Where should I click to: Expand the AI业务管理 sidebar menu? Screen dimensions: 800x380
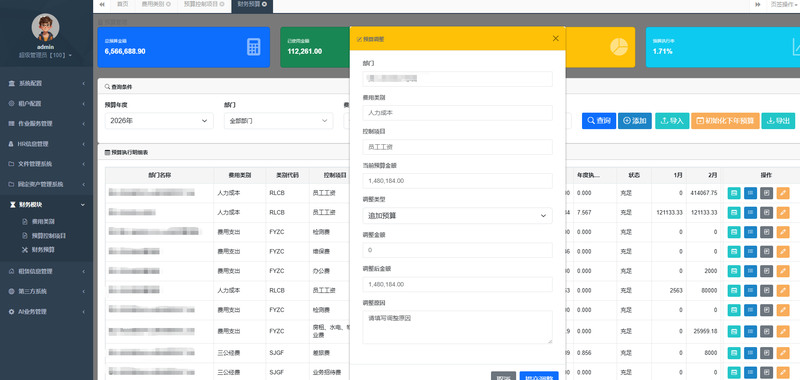[x=46, y=312]
